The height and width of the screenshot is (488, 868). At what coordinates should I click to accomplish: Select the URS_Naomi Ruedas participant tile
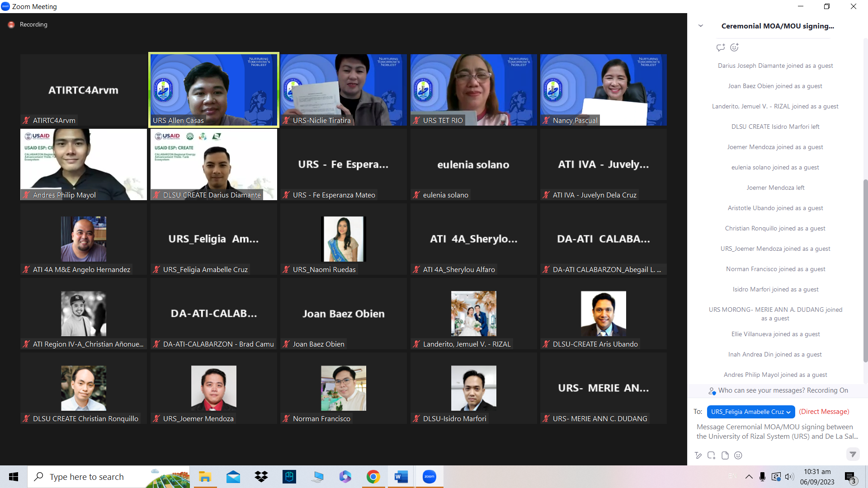[344, 239]
